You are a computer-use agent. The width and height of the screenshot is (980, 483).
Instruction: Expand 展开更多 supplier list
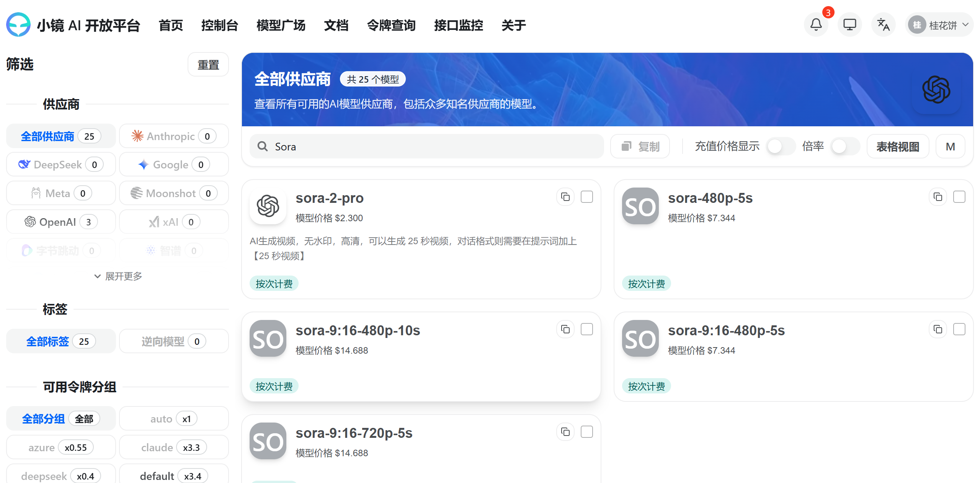(x=118, y=276)
